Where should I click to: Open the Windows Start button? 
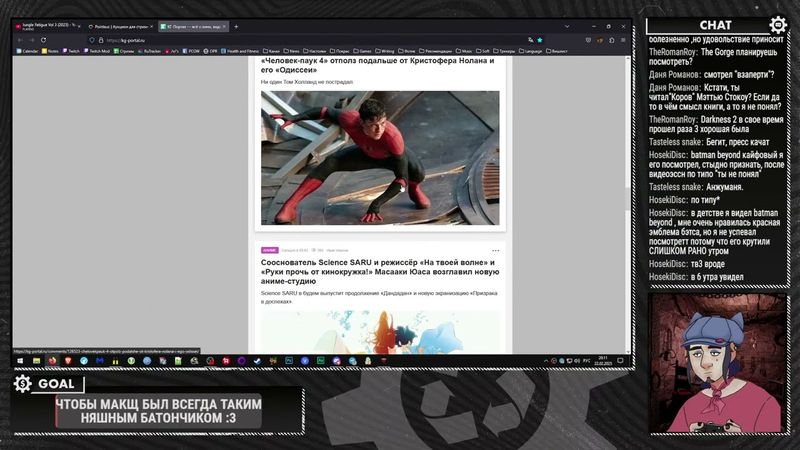click(20, 361)
